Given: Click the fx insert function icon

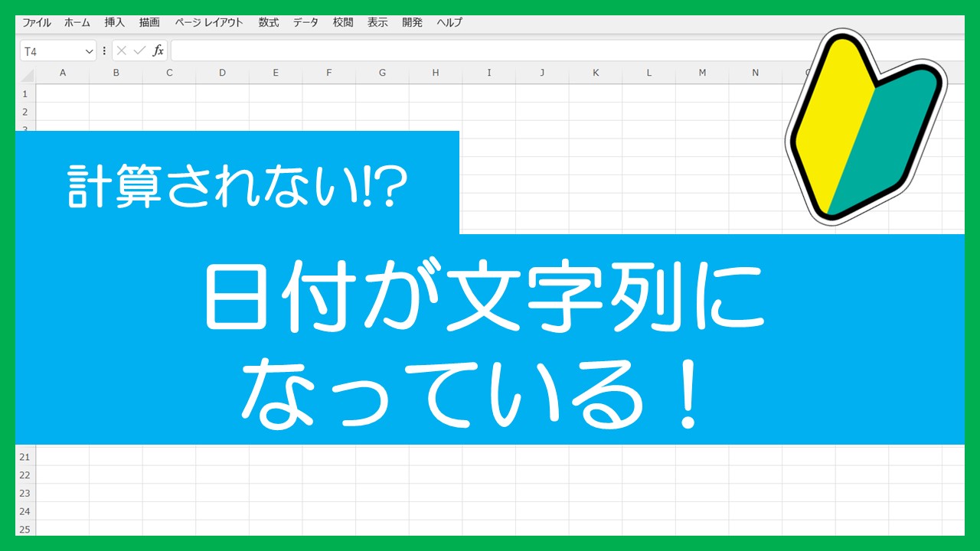Looking at the screenshot, I should [158, 51].
